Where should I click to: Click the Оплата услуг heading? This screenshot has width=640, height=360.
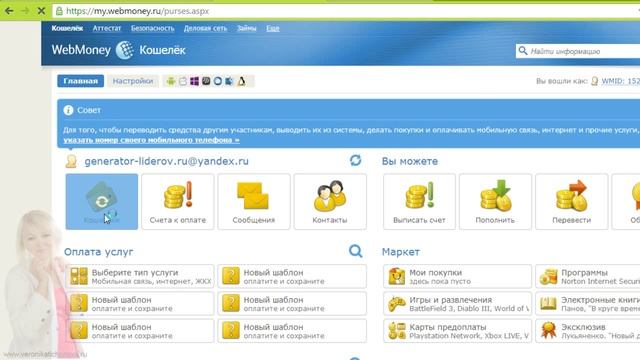pyautogui.click(x=98, y=252)
